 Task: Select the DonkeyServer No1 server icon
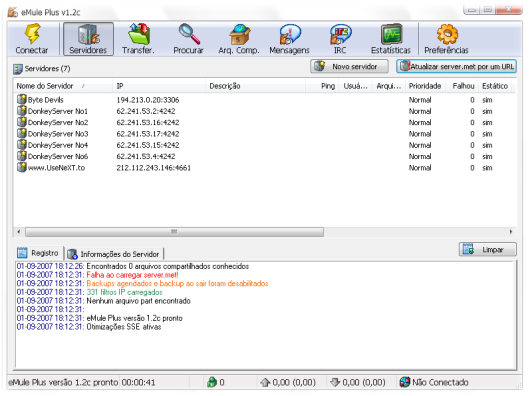coord(22,111)
